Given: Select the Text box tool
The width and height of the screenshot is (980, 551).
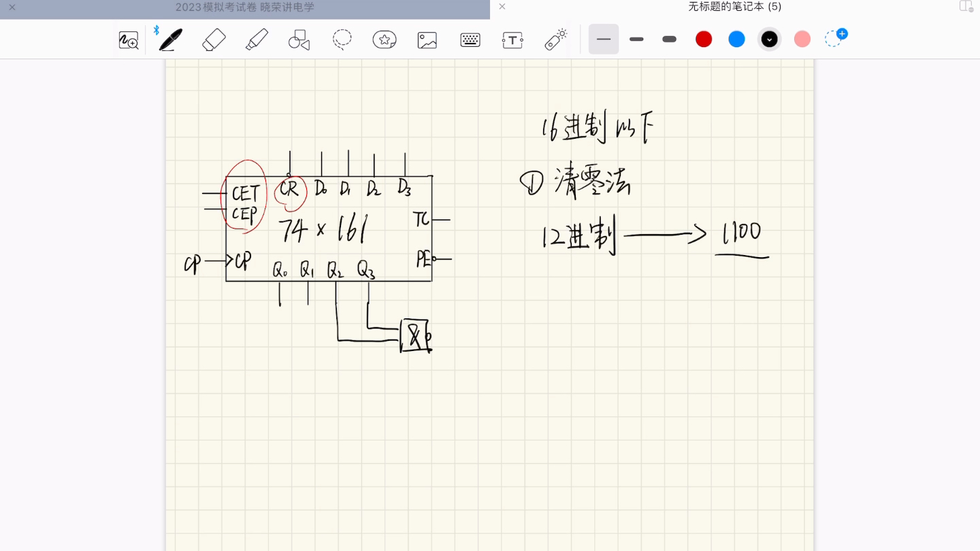Looking at the screenshot, I should (512, 40).
